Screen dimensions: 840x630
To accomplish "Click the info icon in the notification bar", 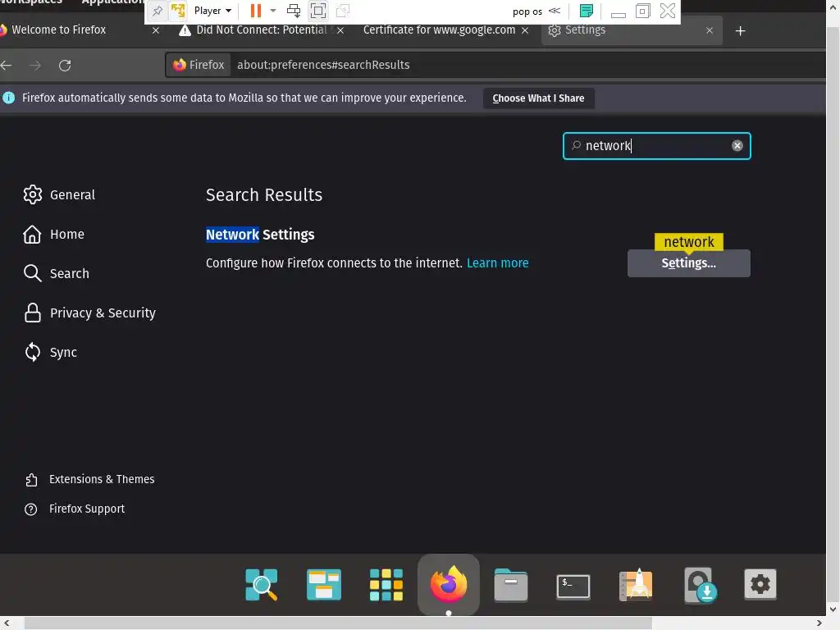I will point(8,98).
